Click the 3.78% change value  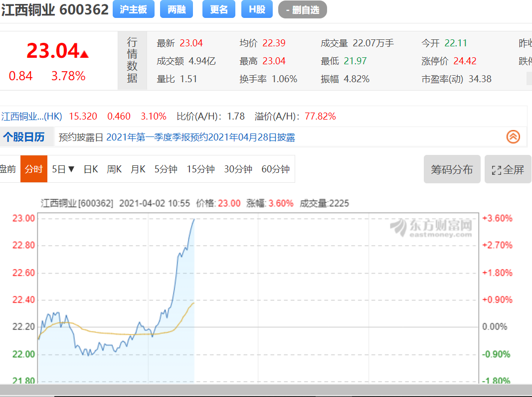[x=68, y=76]
